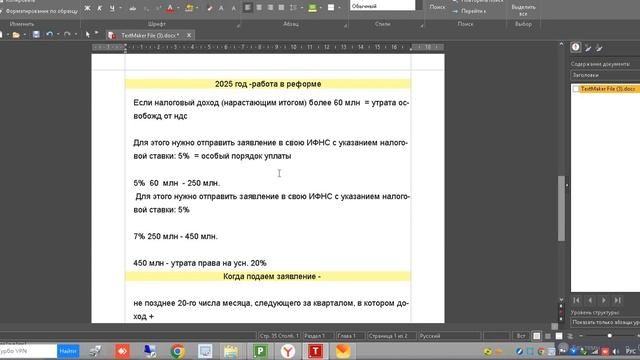Click the heading 'Когда подаем заявление -'
The height and width of the screenshot is (360, 640).
[272, 276]
